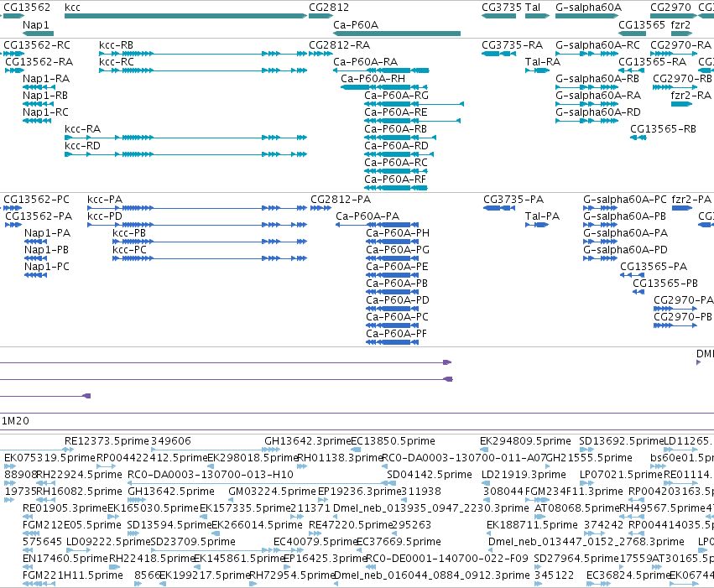Select transcript G-salpha60A-RD label
The image size is (714, 588).
click(598, 112)
